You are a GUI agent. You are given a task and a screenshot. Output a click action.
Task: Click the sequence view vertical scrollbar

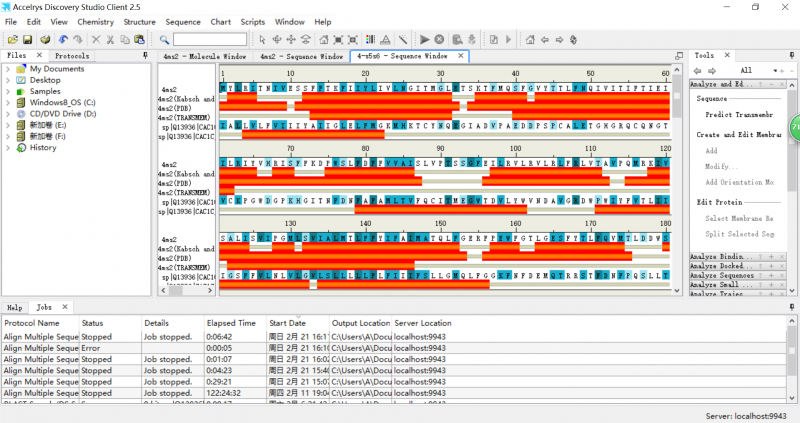point(677,180)
